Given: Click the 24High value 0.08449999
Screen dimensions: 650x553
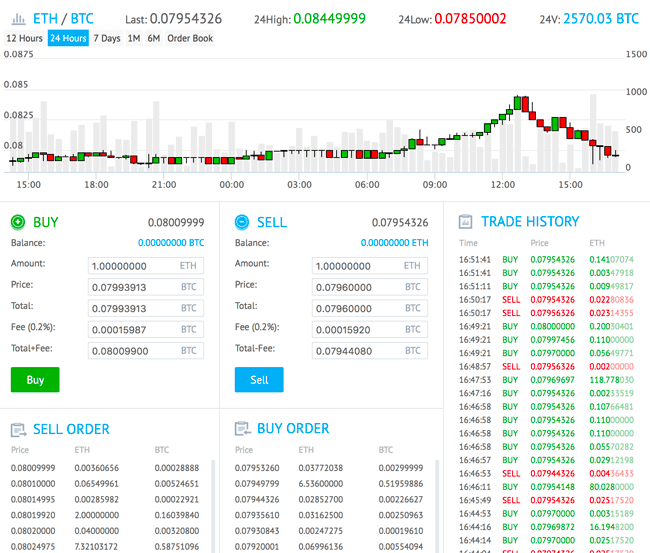Looking at the screenshot, I should (x=330, y=19).
